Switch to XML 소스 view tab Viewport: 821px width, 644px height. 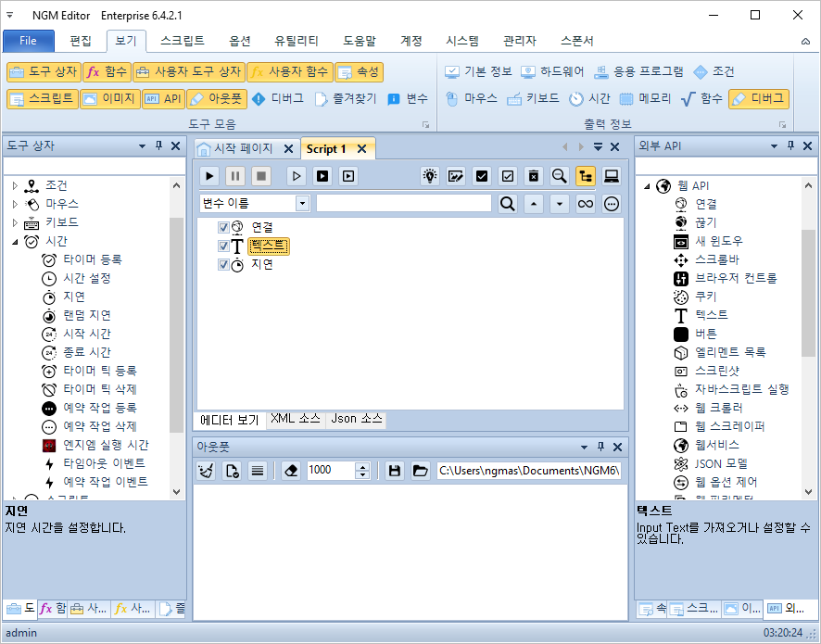click(296, 419)
